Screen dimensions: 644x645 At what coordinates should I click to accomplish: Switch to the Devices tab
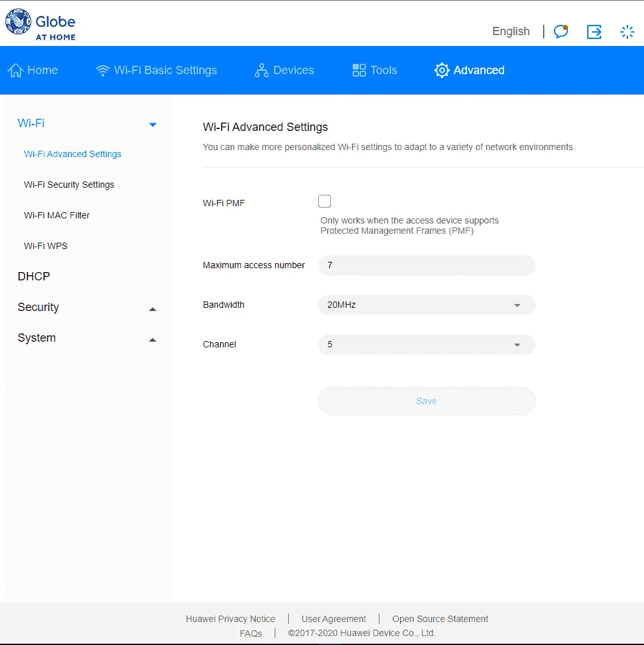[x=284, y=70]
